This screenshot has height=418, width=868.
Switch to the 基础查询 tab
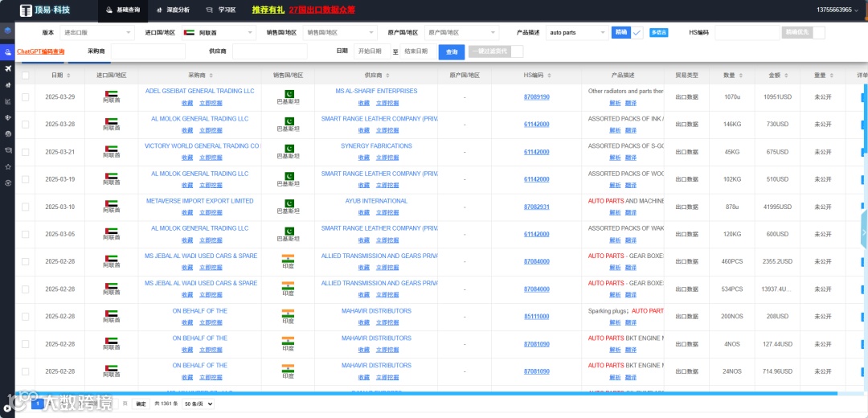click(123, 10)
